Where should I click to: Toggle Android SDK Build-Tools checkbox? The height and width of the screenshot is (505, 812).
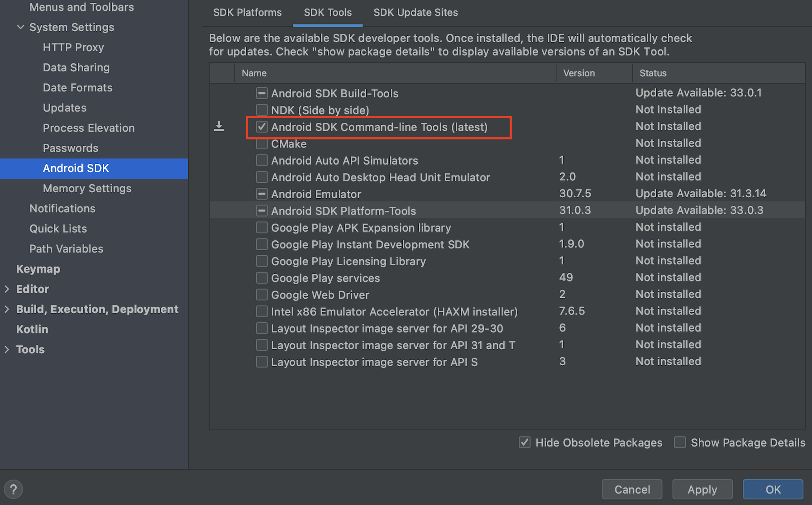[262, 93]
